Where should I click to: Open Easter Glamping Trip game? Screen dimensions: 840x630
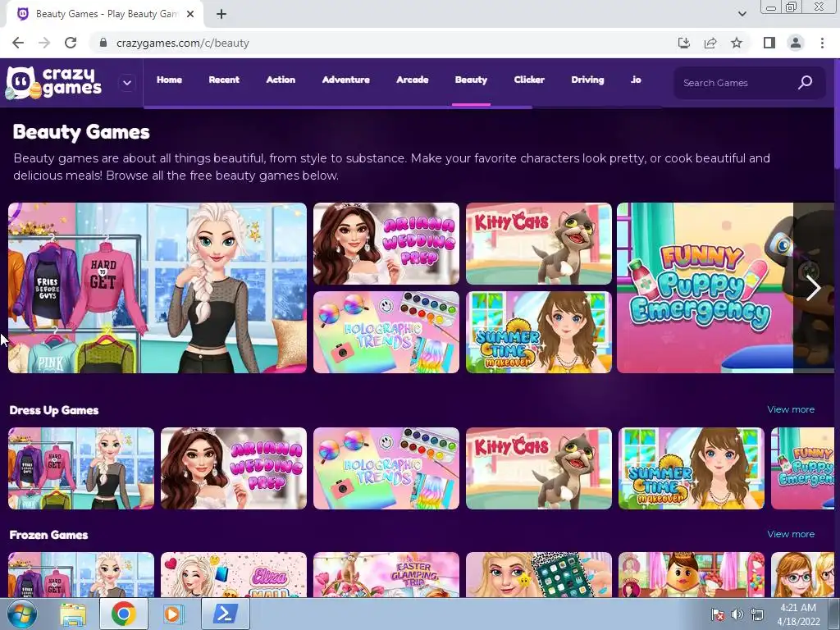click(x=386, y=575)
